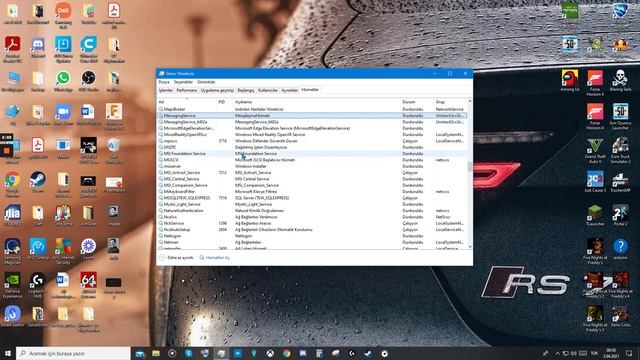Click the taskbar search box
640x360 pixels.
click(73, 353)
